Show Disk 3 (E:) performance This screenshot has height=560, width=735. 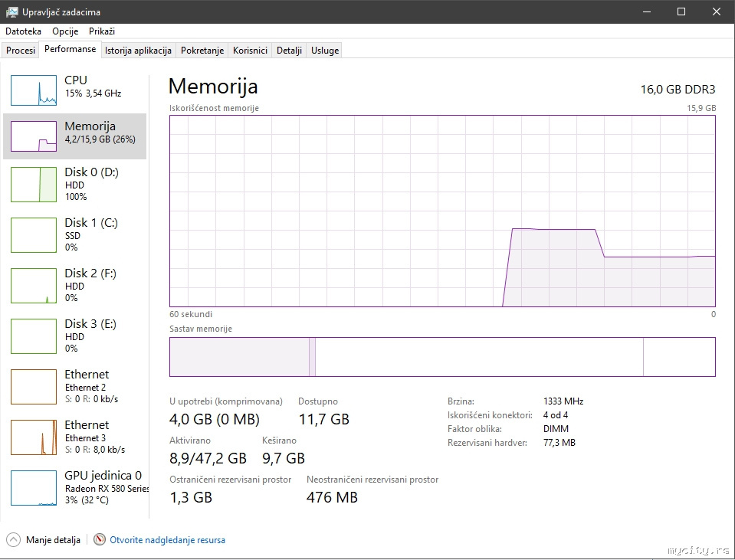[x=34, y=336]
